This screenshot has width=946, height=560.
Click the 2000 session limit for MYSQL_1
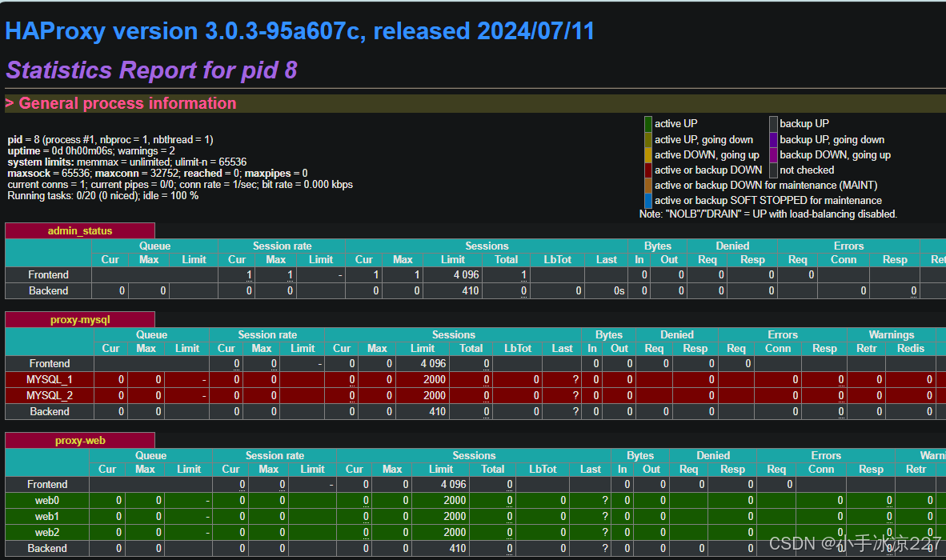coord(435,380)
